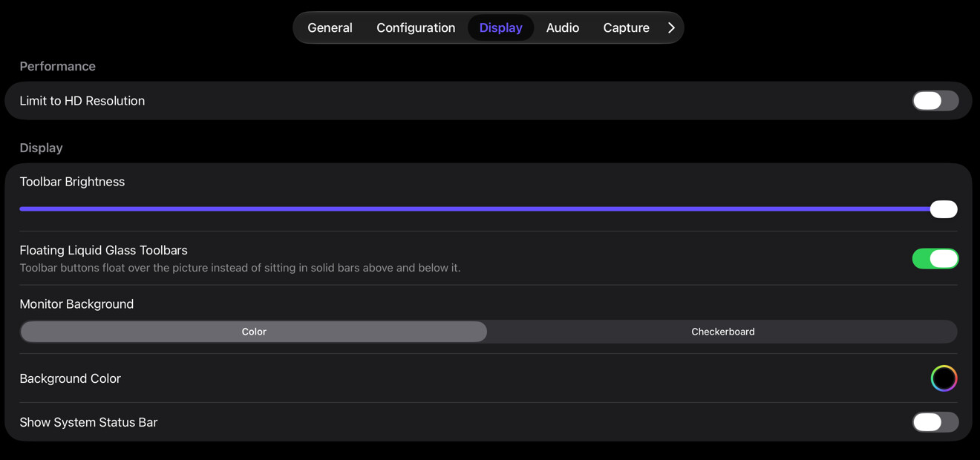Show more tabs with the chevron arrow
The width and height of the screenshot is (980, 460).
(x=671, y=27)
